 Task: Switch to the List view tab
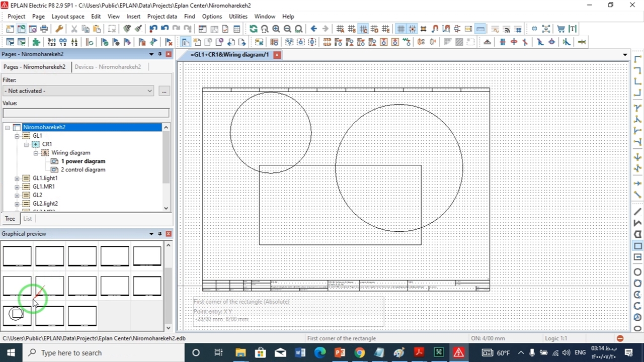27,219
